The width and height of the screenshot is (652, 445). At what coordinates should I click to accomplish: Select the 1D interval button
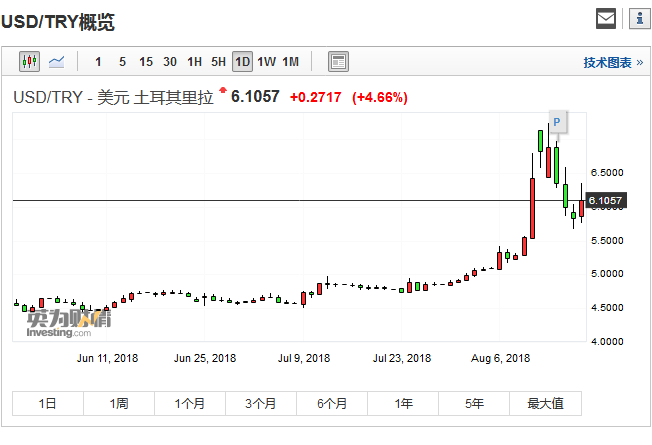pos(242,62)
